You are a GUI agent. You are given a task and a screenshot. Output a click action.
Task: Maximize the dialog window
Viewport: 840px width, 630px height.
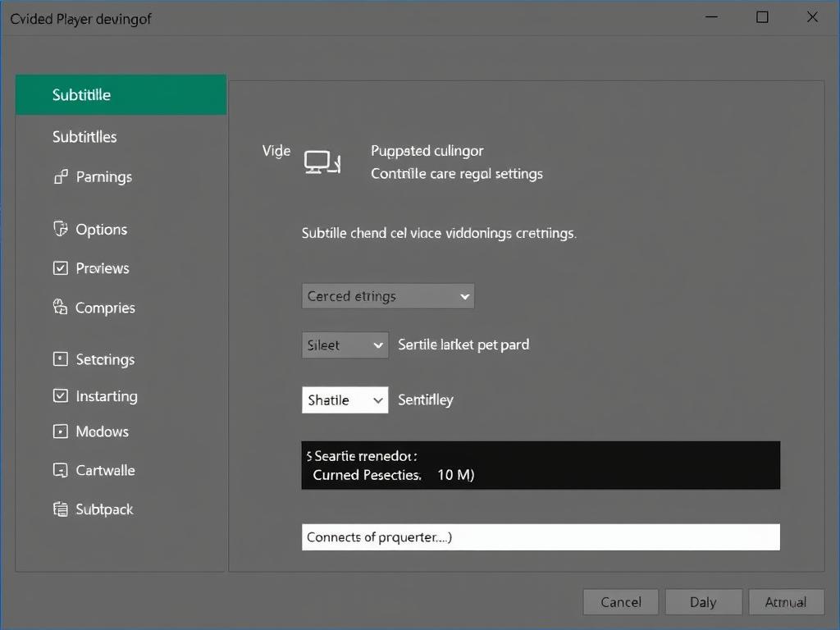pos(762,17)
